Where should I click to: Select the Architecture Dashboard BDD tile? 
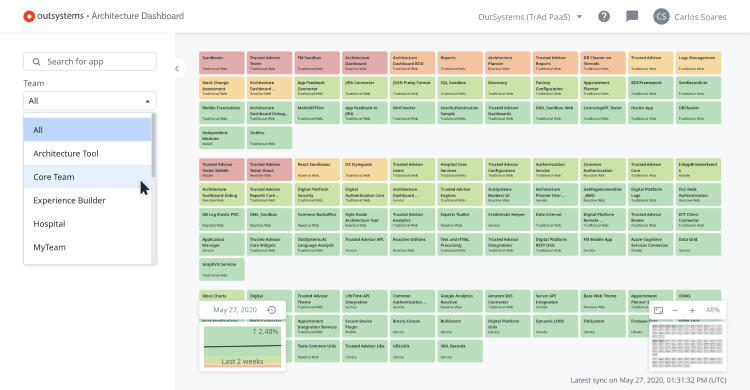point(412,63)
